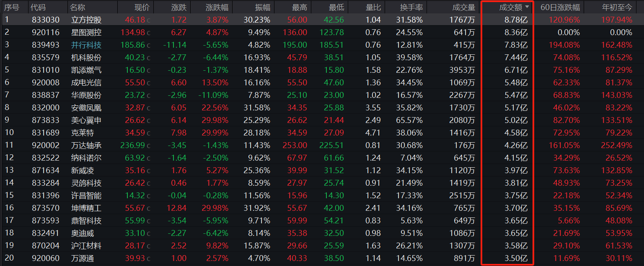Select the stock name 奥迪威

coord(83,233)
